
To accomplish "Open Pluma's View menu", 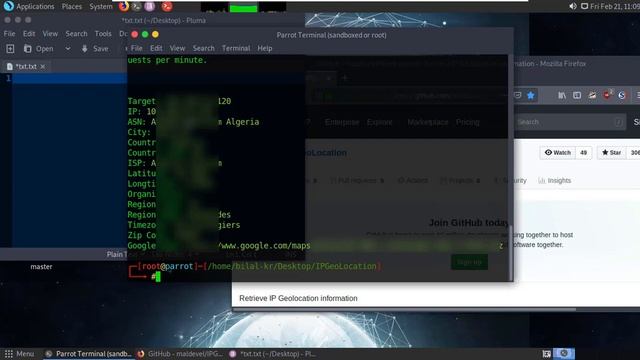I will point(50,34).
